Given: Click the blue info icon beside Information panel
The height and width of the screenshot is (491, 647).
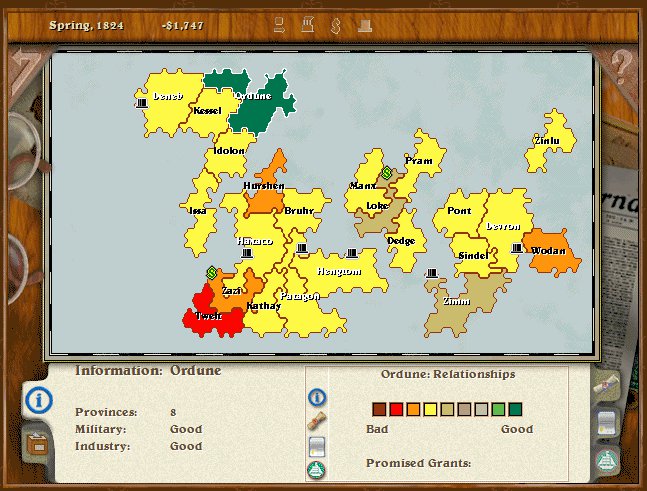Looking at the screenshot, I should [x=39, y=400].
